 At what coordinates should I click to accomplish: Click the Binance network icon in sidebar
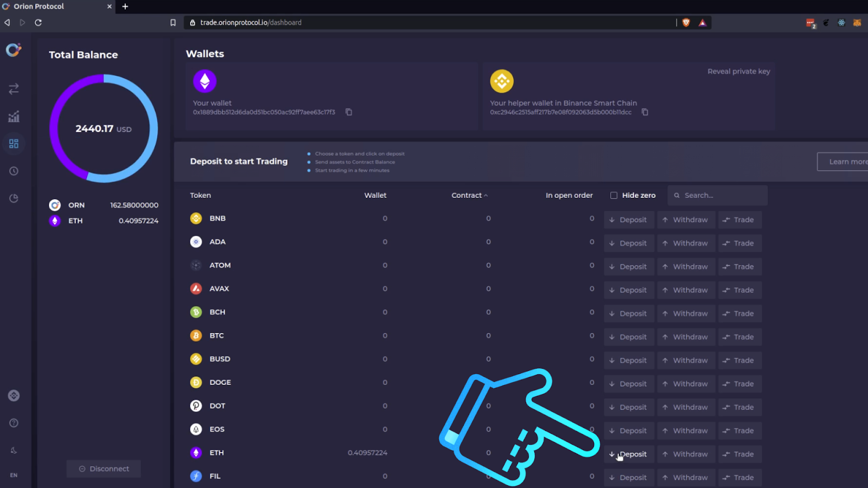coord(14,396)
